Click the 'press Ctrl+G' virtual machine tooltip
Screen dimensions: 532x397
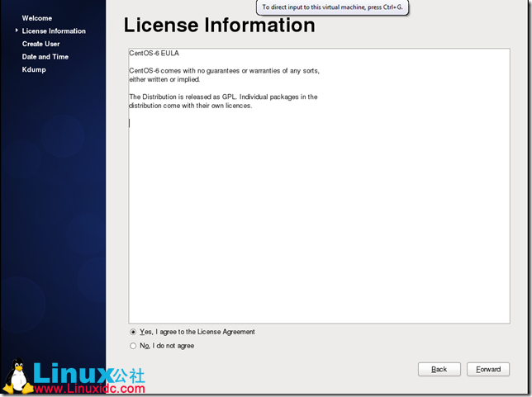(332, 7)
